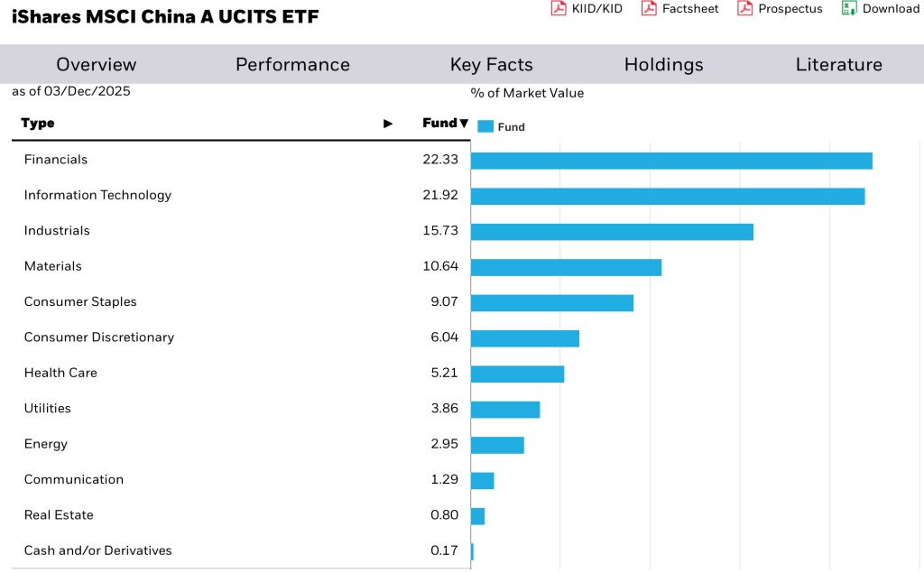Image resolution: width=924 pixels, height=573 pixels.
Task: Click the Prospectus PDF icon
Action: [x=744, y=8]
